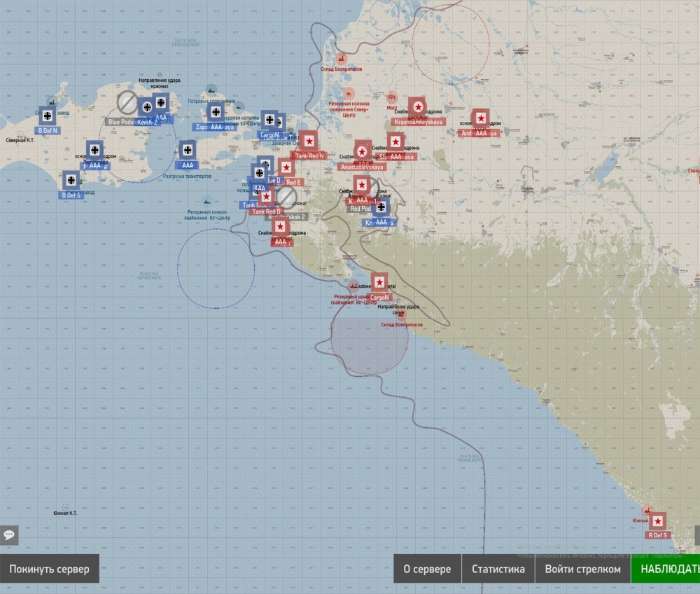This screenshot has width=700, height=594.
Task: Click the southern Склад Боеприпасов label
Action: (x=402, y=325)
